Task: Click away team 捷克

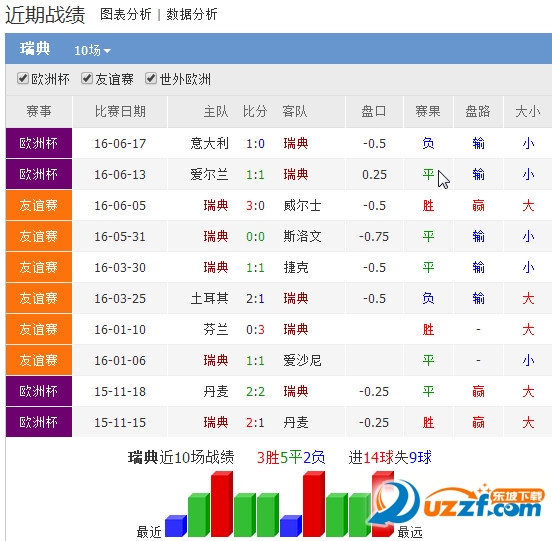Action: click(296, 267)
